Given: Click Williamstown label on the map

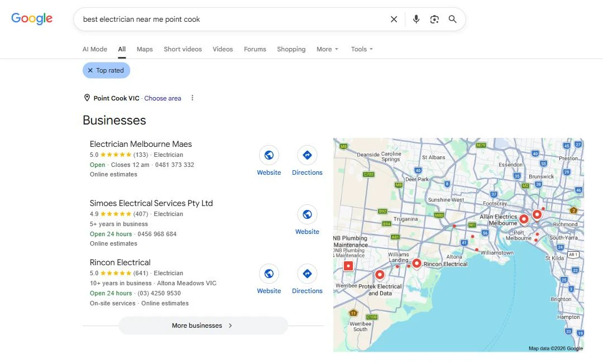Looking at the screenshot, I should point(497,252).
